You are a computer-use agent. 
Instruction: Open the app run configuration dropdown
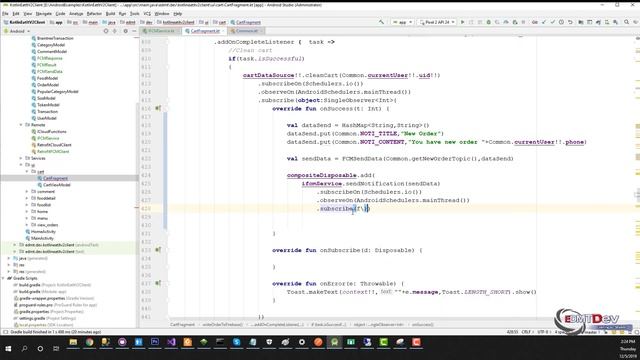[x=402, y=22]
